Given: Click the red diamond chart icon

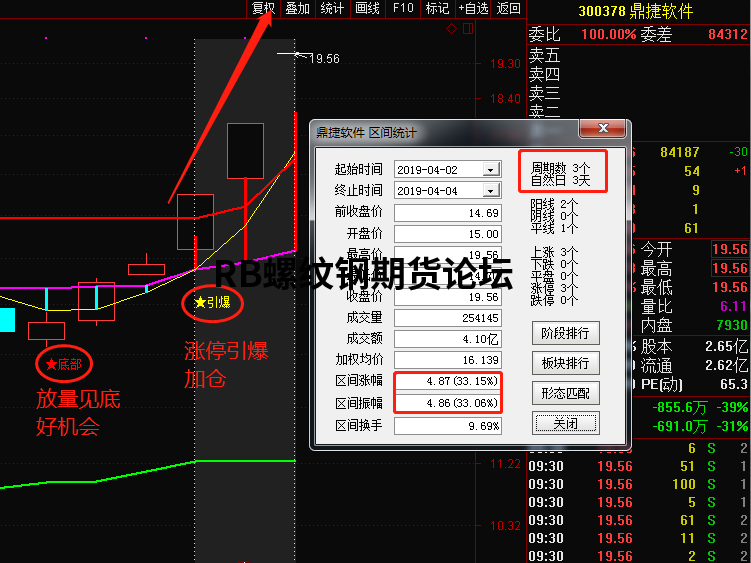Looking at the screenshot, I should 452,29.
